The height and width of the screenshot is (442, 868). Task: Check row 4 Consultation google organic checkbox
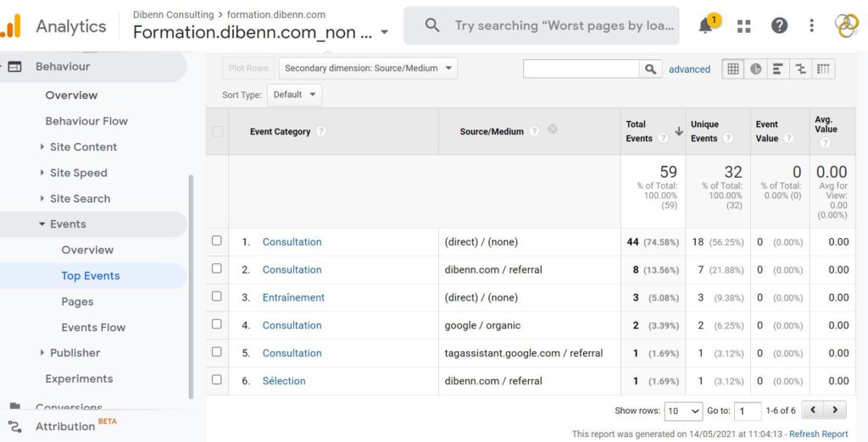pyautogui.click(x=216, y=323)
